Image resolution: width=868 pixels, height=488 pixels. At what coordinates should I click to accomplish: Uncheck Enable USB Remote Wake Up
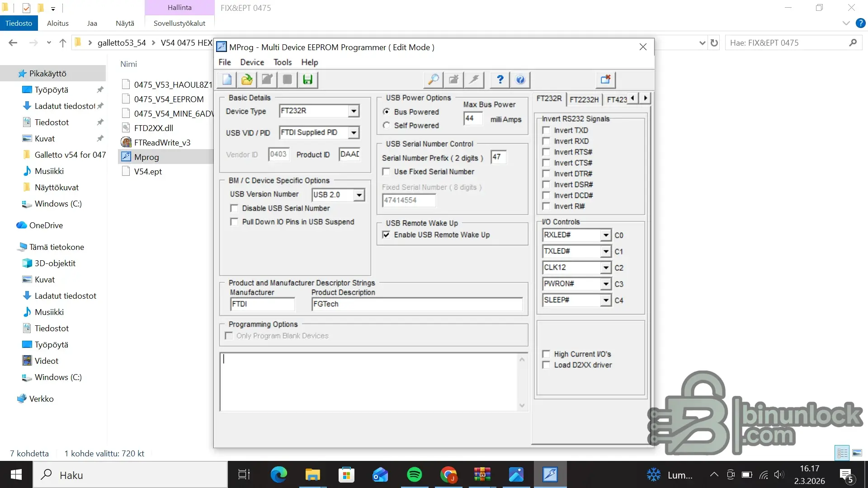click(x=387, y=235)
